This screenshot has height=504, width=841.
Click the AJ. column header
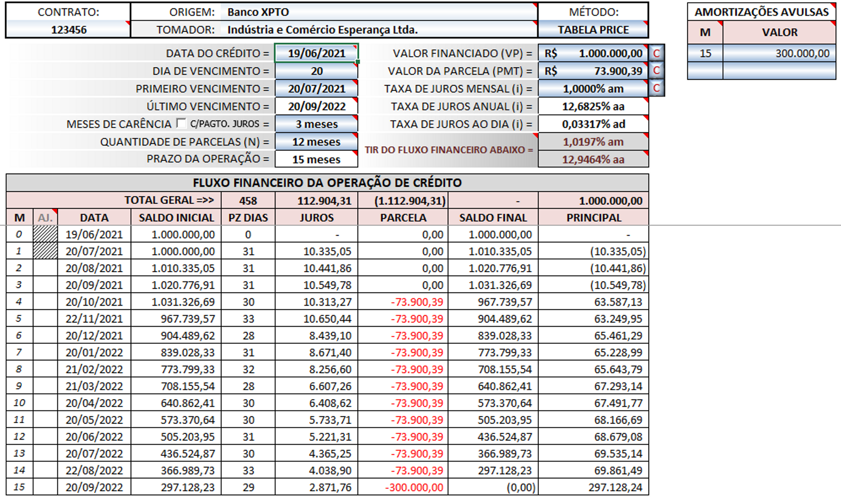(x=45, y=217)
